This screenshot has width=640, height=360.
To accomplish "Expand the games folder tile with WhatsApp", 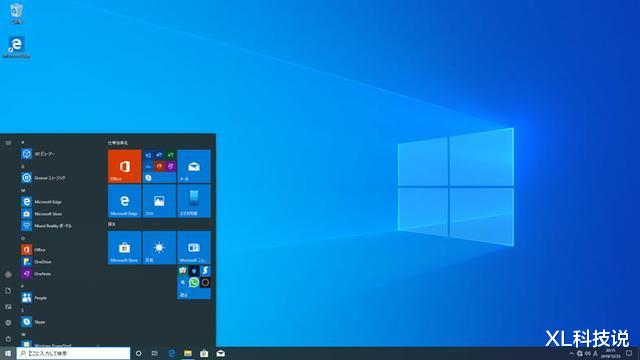I will tap(194, 282).
